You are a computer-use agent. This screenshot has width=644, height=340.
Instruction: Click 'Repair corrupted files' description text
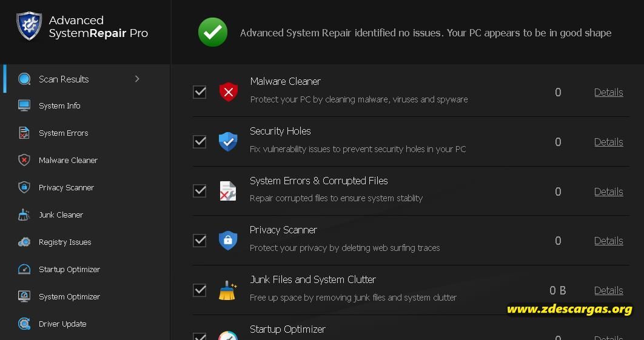[x=336, y=198]
